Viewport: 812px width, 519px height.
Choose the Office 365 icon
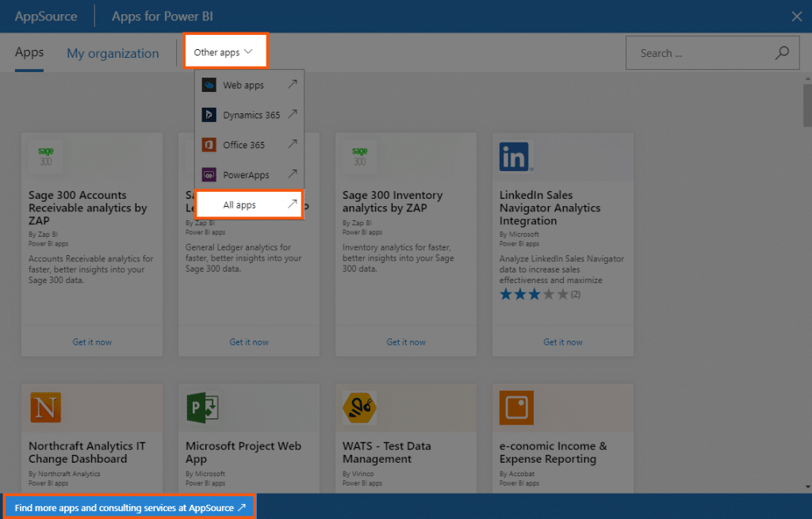coord(209,145)
